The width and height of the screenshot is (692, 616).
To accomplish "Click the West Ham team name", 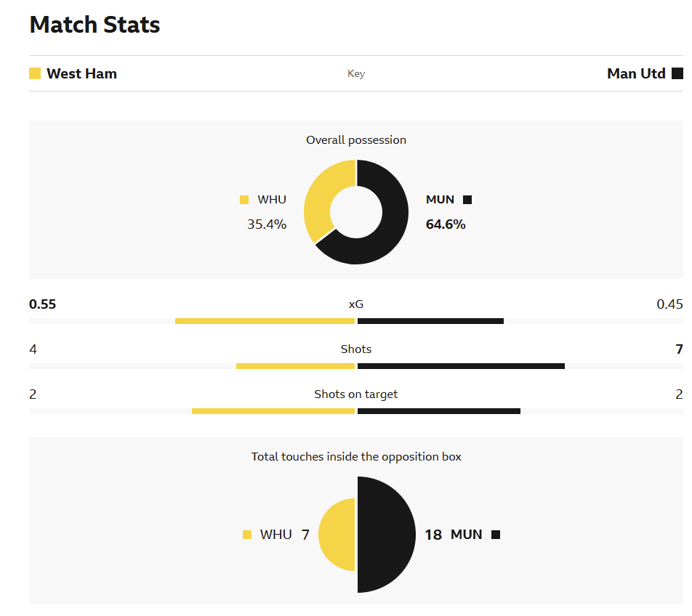I will pos(81,73).
